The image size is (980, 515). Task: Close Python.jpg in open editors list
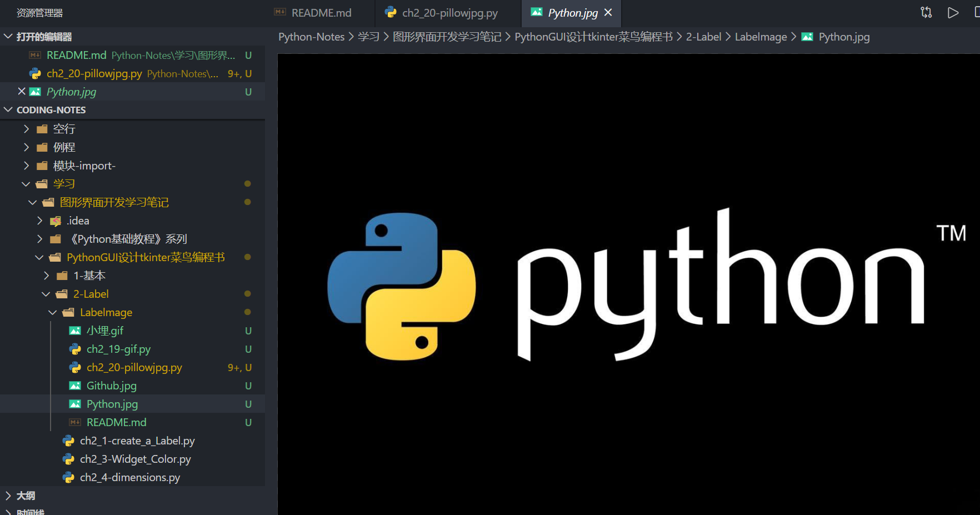click(x=22, y=91)
